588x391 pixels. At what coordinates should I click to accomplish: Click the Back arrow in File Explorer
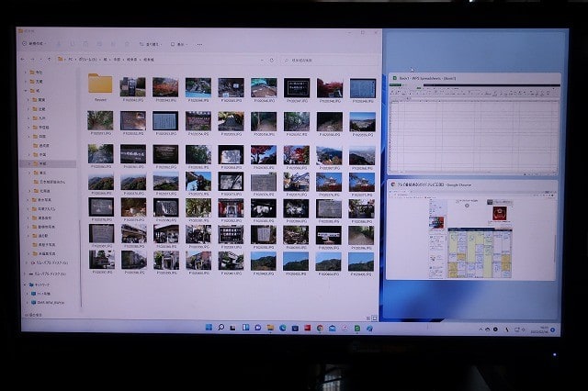click(x=24, y=59)
